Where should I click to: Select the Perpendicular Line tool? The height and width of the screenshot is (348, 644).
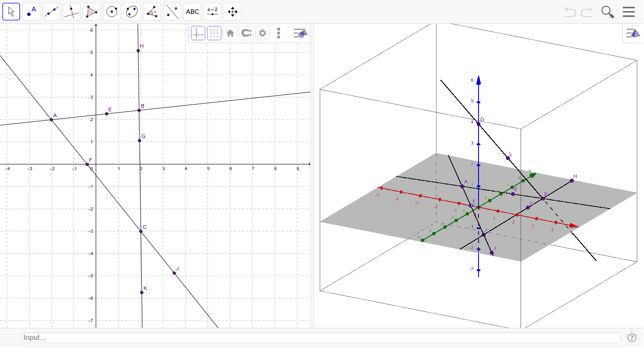[x=72, y=11]
